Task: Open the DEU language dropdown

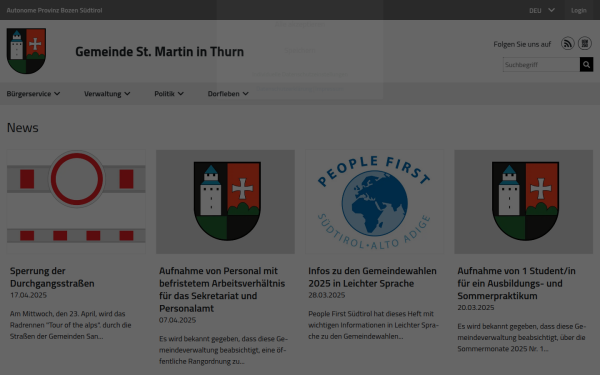Action: click(x=541, y=10)
